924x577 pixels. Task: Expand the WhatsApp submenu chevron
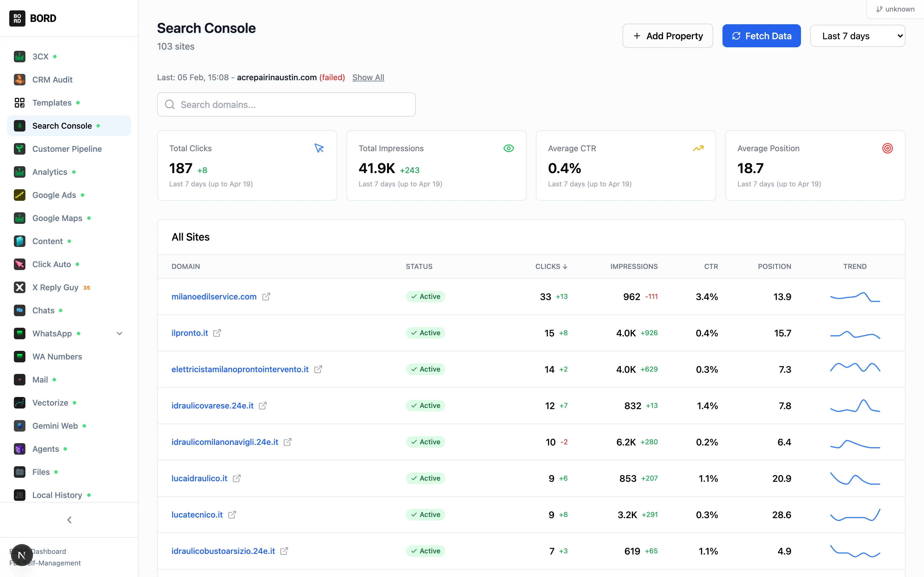click(120, 334)
